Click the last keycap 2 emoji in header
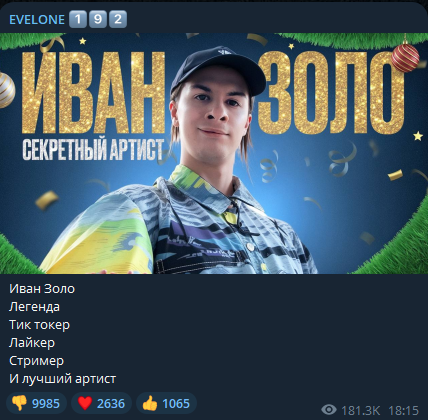The height and width of the screenshot is (420, 428). click(118, 19)
